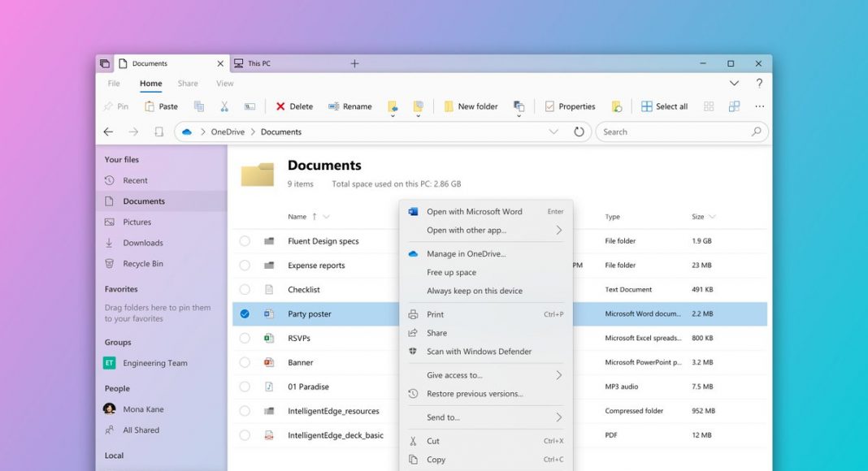Click the Invert selection icon in the ribbon
The width and height of the screenshot is (868, 471).
click(734, 106)
